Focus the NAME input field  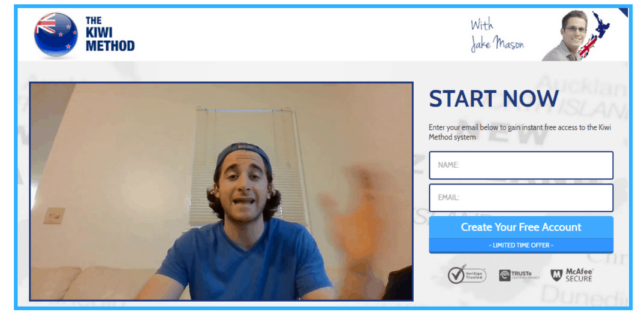point(521,165)
